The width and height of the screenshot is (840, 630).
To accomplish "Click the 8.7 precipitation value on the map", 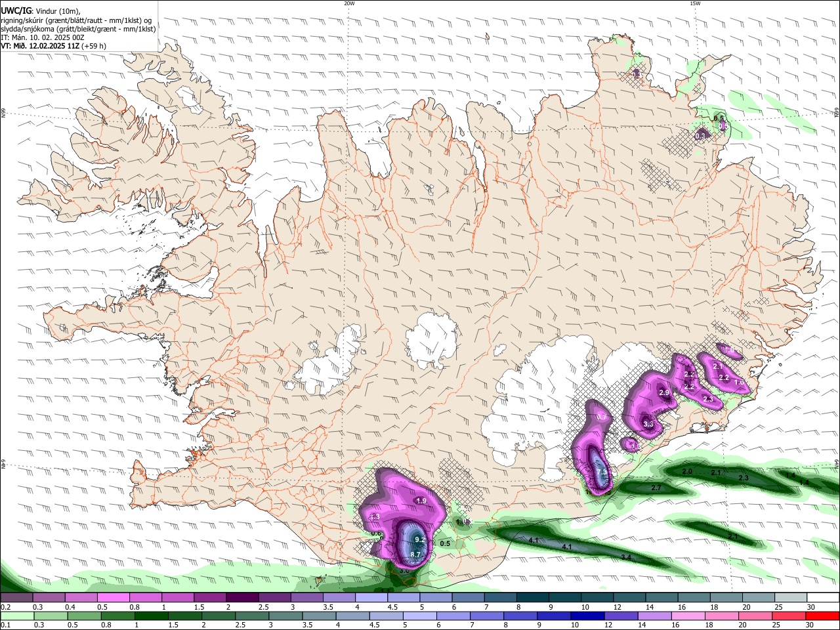I will coord(415,555).
